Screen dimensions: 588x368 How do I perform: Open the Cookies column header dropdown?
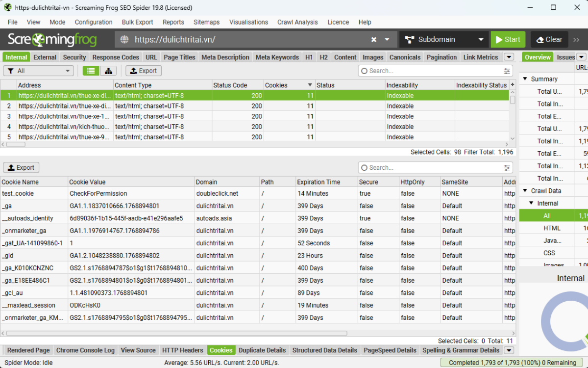pos(309,85)
